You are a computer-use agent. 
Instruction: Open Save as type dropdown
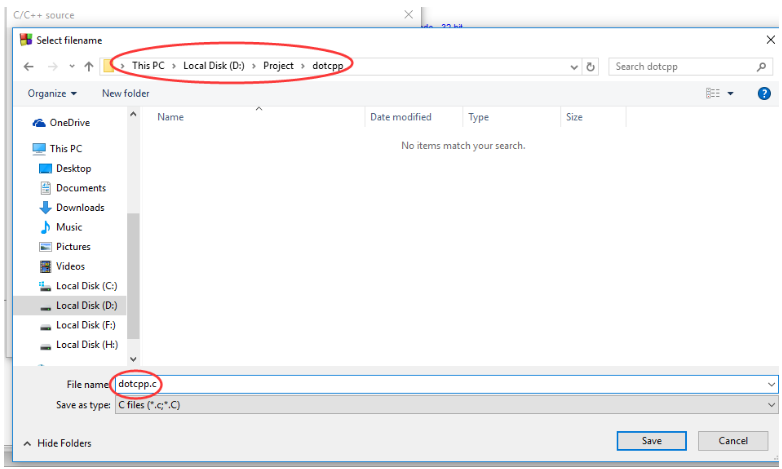click(446, 405)
